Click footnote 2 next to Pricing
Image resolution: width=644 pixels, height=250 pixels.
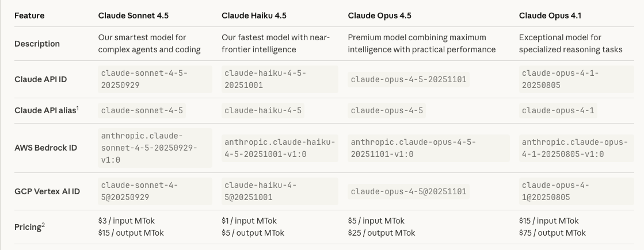tap(43, 225)
